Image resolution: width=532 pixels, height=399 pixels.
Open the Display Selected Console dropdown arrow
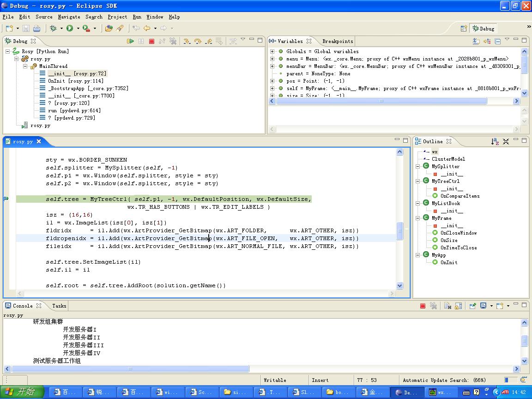pyautogui.click(x=491, y=306)
